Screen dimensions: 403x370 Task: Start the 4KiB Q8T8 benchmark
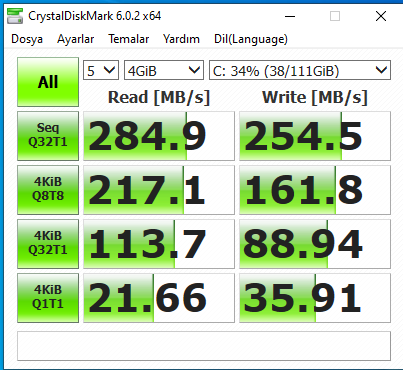click(48, 190)
